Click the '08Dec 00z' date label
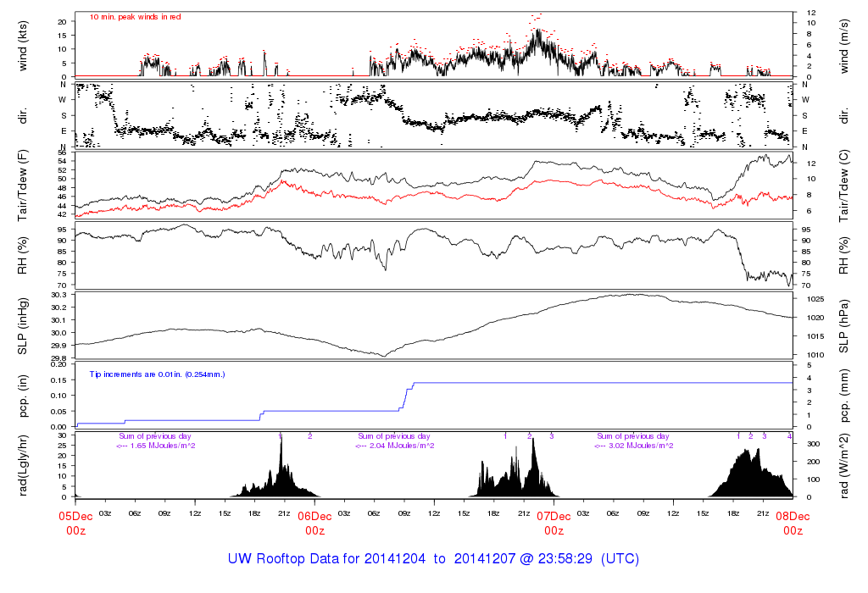Image resolution: width=868 pixels, height=593 pixels. (x=793, y=524)
